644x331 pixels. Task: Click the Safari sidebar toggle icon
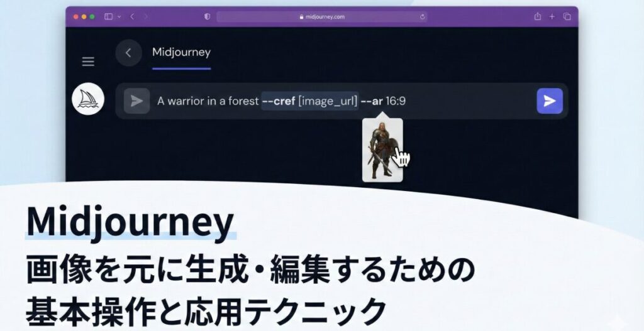(108, 17)
